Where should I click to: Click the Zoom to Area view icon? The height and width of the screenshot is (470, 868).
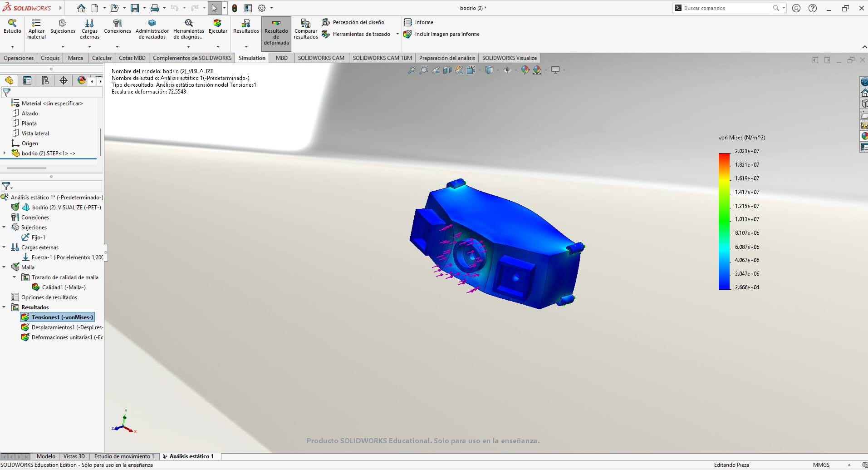424,70
